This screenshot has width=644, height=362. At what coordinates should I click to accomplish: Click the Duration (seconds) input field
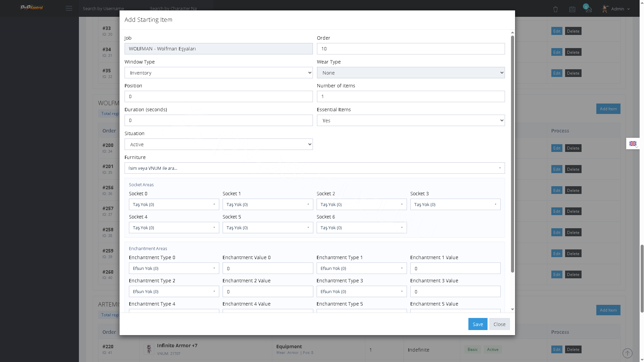219,121
